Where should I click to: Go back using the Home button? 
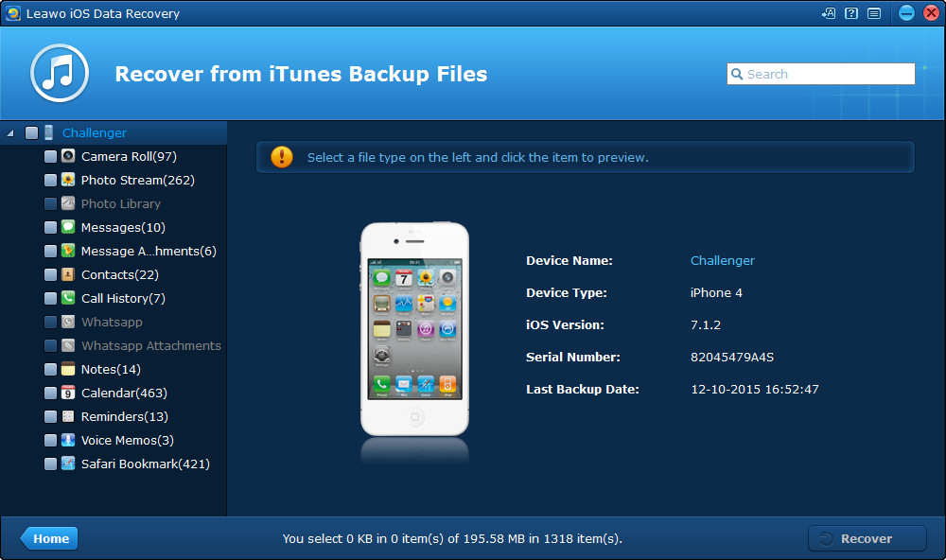pos(49,538)
